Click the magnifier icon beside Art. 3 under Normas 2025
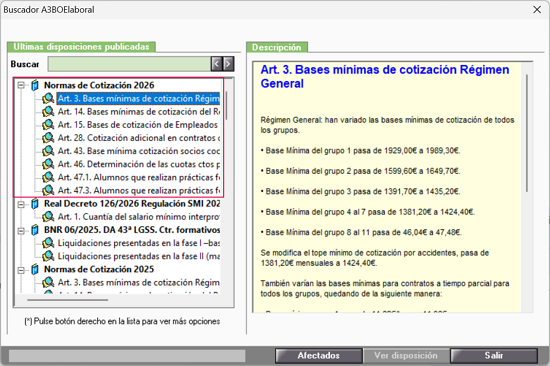 [x=48, y=282]
